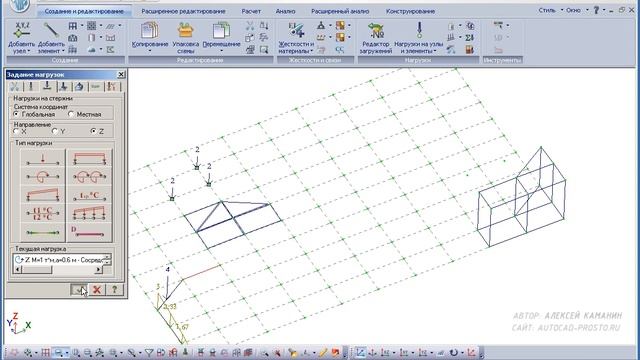Click the Упаковка схемы box icon
This screenshot has width=640, height=360.
coord(186,31)
